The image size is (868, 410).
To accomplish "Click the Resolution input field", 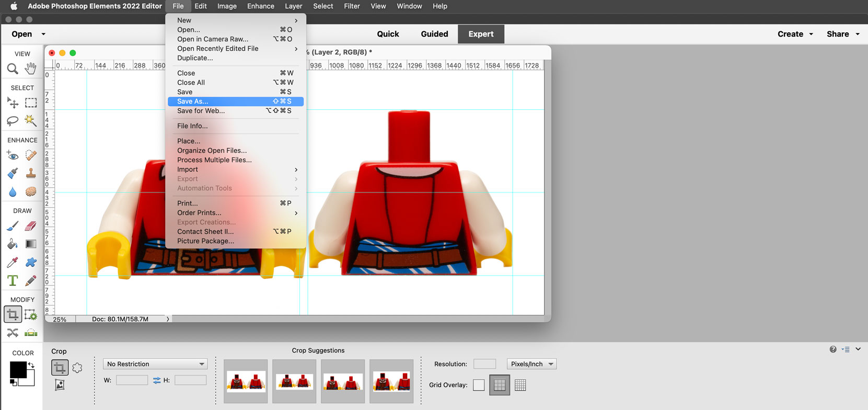I will (x=484, y=364).
